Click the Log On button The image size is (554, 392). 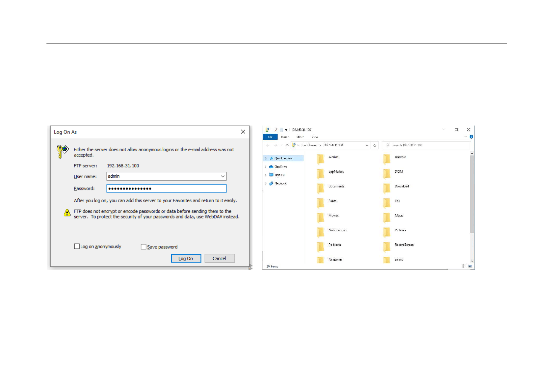(x=186, y=258)
